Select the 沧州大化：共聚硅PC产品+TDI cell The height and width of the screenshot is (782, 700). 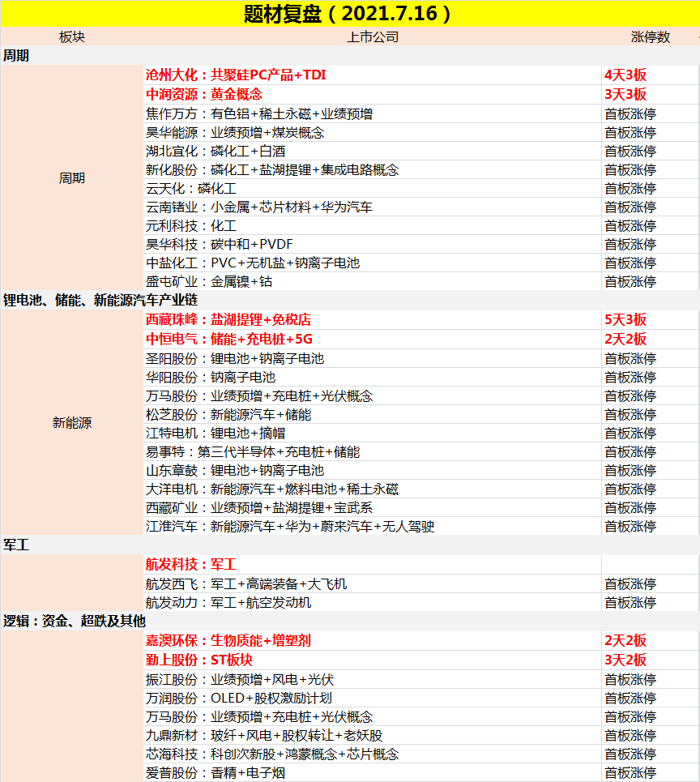[372, 75]
